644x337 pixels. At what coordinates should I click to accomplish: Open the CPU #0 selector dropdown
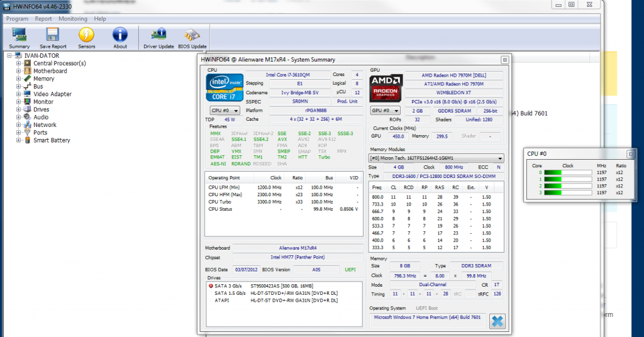[x=225, y=111]
